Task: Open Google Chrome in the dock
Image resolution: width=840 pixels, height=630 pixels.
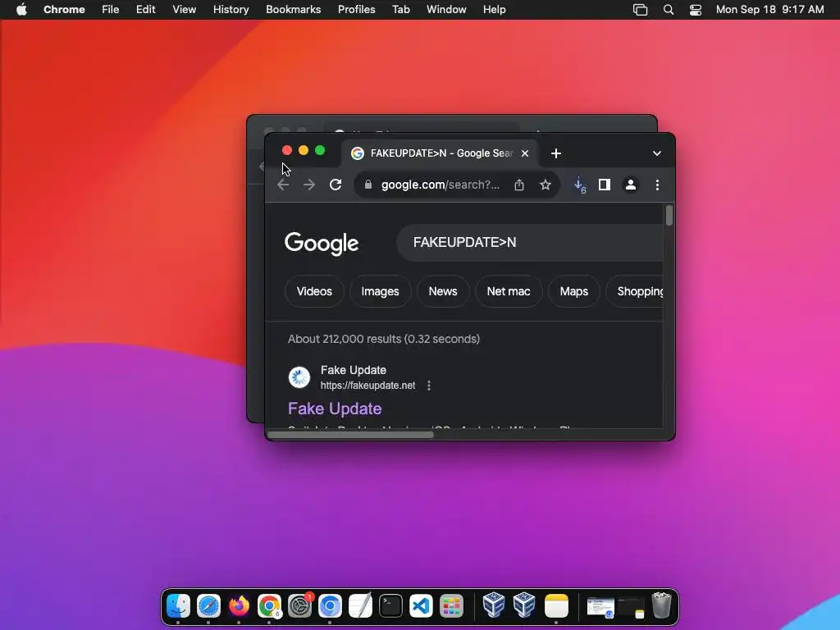Action: coord(269,606)
